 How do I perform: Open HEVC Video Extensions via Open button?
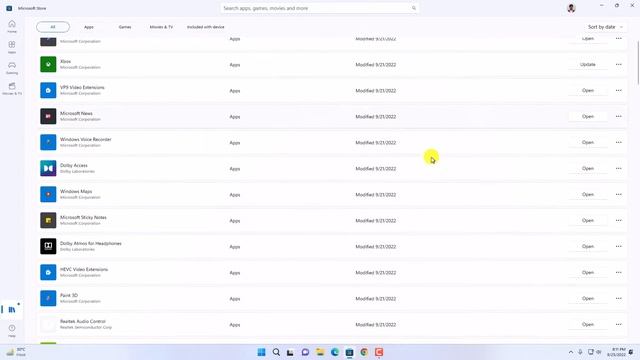coord(588,272)
